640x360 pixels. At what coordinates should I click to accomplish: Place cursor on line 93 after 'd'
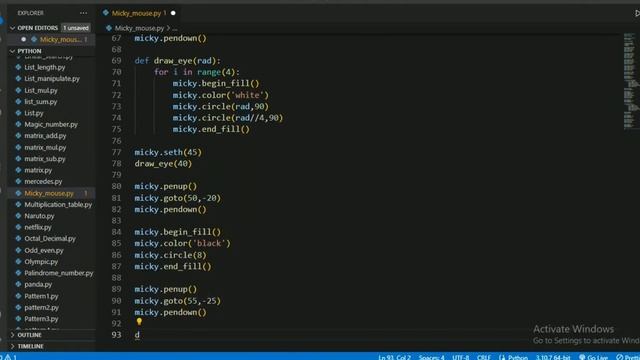[x=140, y=335]
